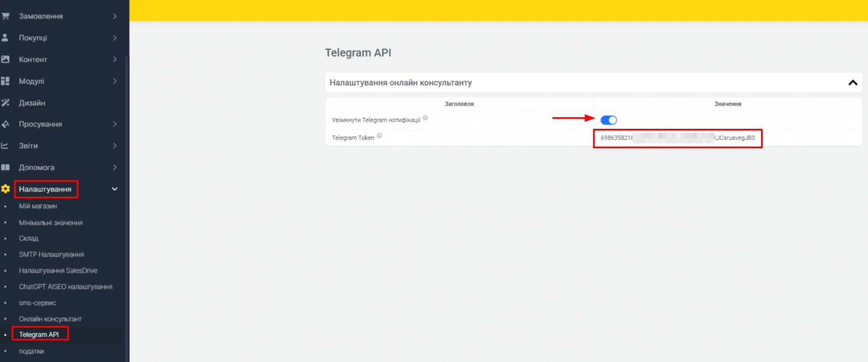868x362 pixels.
Task: Go to Онлайн консультант settings
Action: [50, 319]
